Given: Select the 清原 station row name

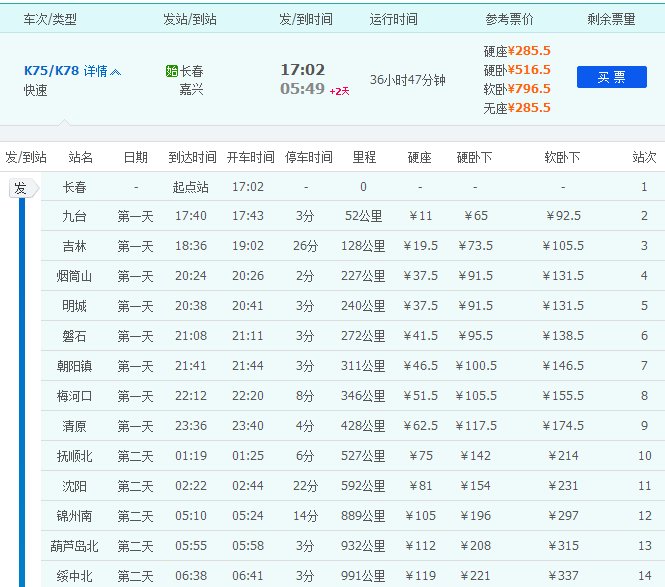Looking at the screenshot, I should coord(74,426).
